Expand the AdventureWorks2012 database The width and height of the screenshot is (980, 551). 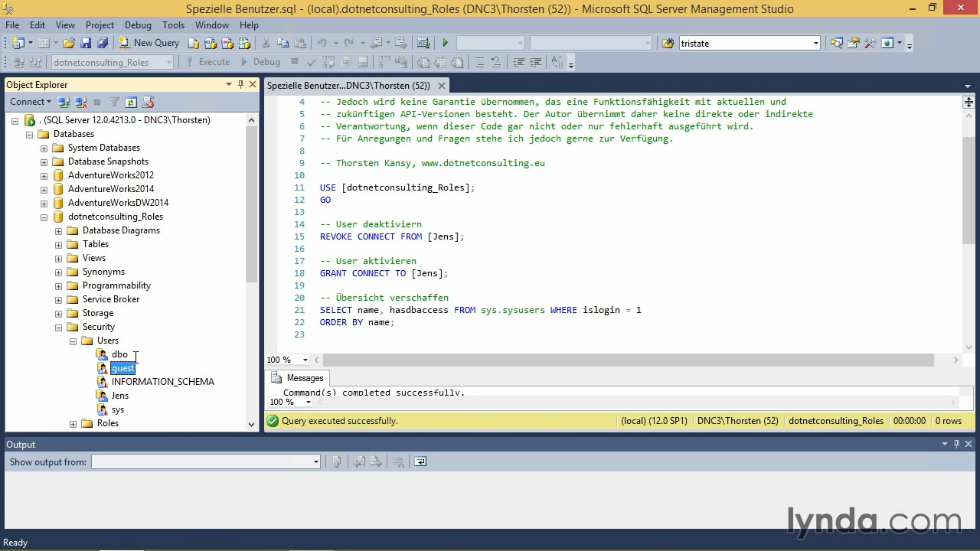click(x=44, y=175)
